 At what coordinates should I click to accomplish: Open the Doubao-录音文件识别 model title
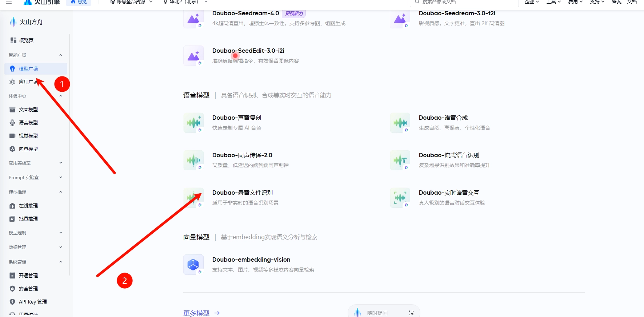pos(242,193)
